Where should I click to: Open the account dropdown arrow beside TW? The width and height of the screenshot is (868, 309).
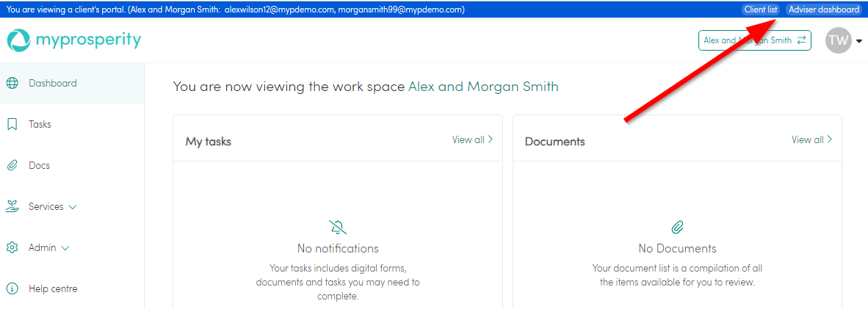[859, 41]
